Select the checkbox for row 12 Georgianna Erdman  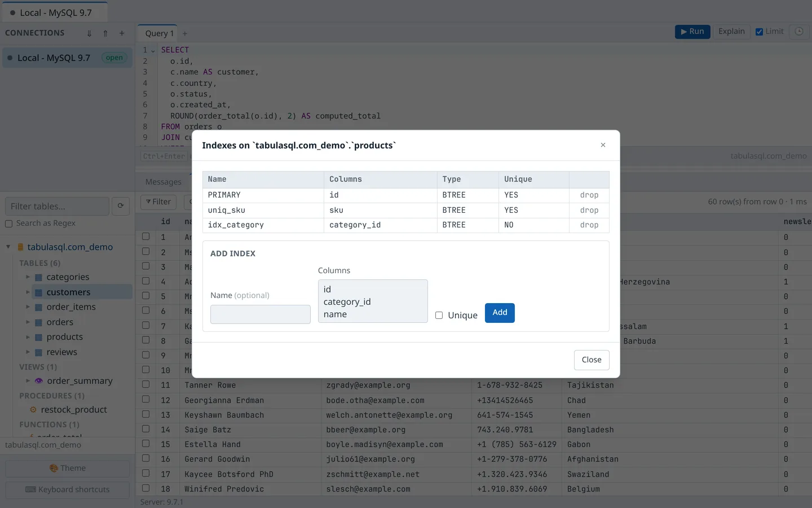146,399
